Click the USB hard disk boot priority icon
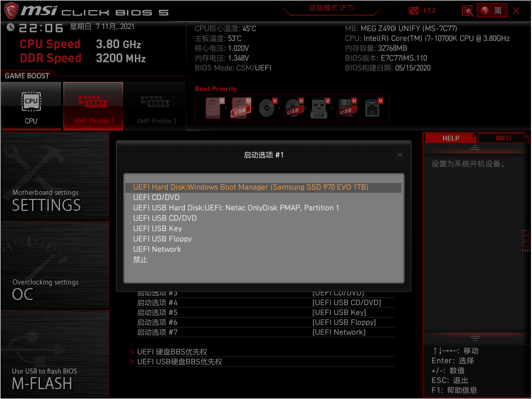 [241, 108]
